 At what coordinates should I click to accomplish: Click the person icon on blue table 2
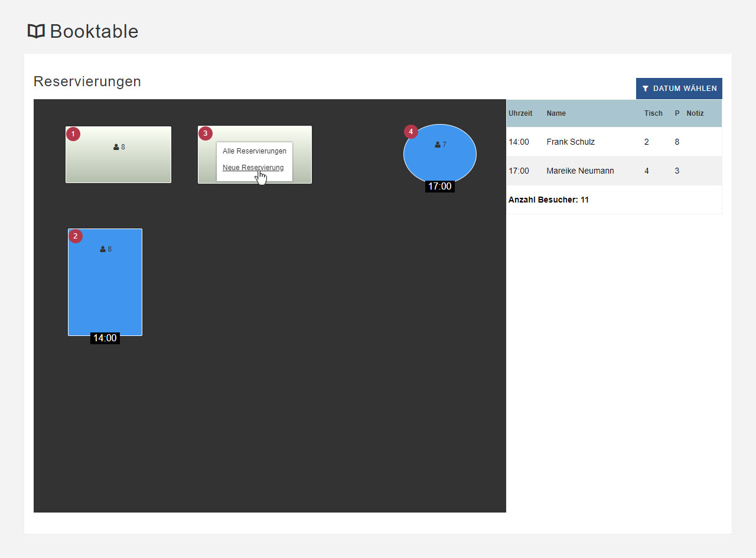click(103, 249)
